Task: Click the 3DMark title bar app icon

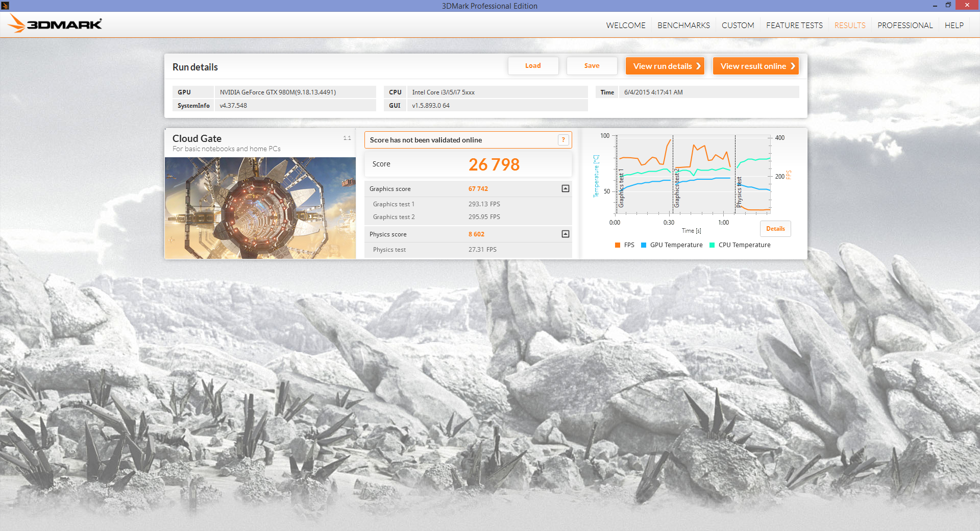Action: point(5,6)
